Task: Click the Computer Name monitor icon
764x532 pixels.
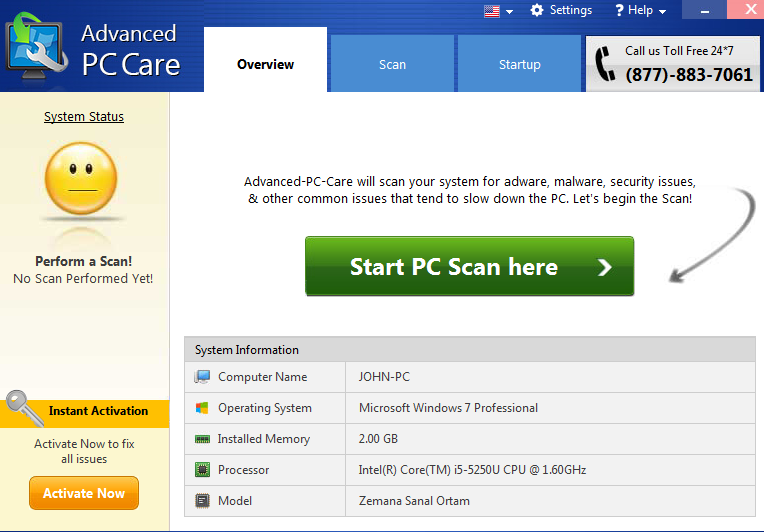Action: click(x=202, y=377)
